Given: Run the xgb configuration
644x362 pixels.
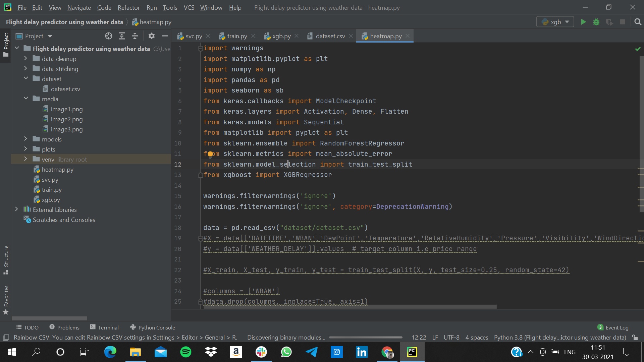Looking at the screenshot, I should [x=583, y=22].
